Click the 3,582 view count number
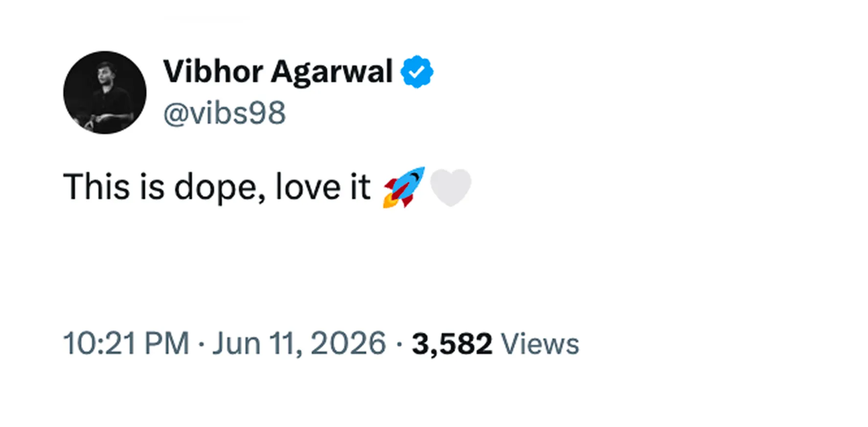Image resolution: width=868 pixels, height=427 pixels. [452, 344]
